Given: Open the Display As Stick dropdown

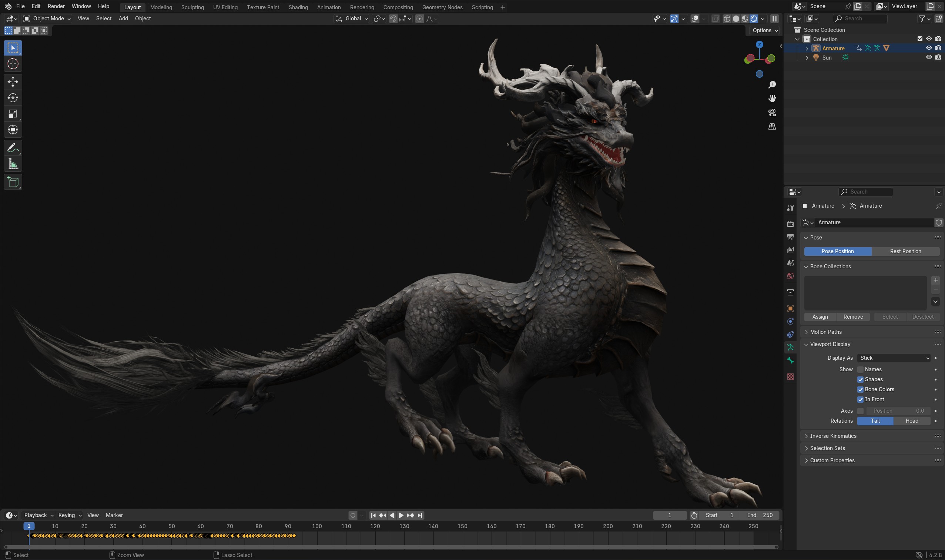Looking at the screenshot, I should (x=893, y=358).
